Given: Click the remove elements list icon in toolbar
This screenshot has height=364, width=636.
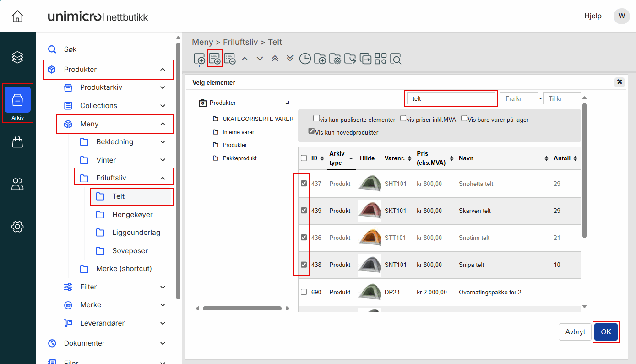Looking at the screenshot, I should [x=230, y=59].
